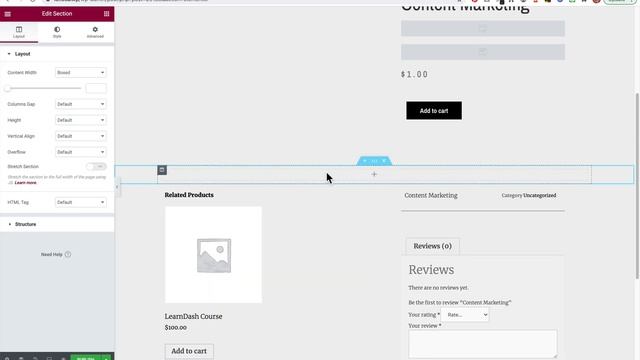
Task: Click the black Add to cart button
Action: pyautogui.click(x=434, y=111)
